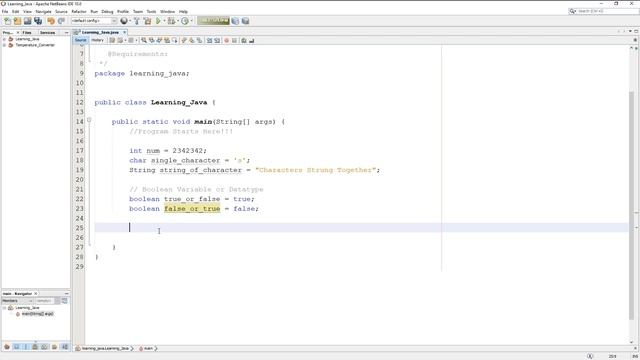Click the Find Previous Occurrence icon

click(x=151, y=40)
